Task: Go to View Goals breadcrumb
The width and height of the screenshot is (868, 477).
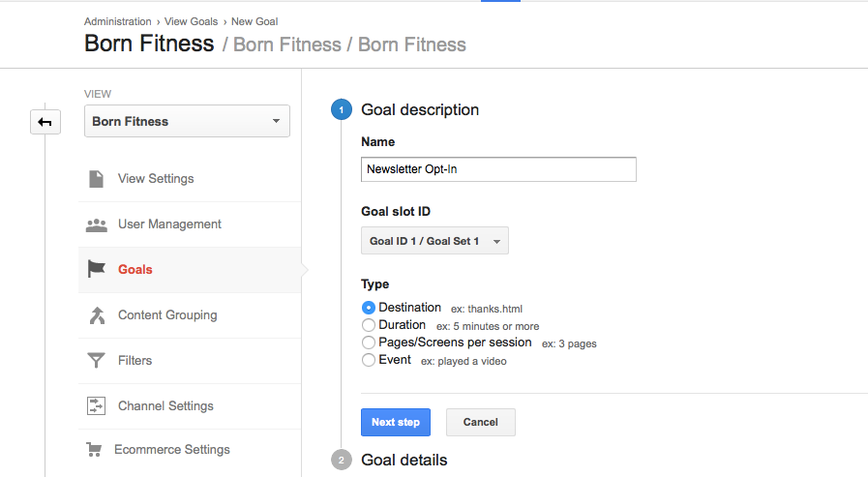Action: tap(191, 21)
